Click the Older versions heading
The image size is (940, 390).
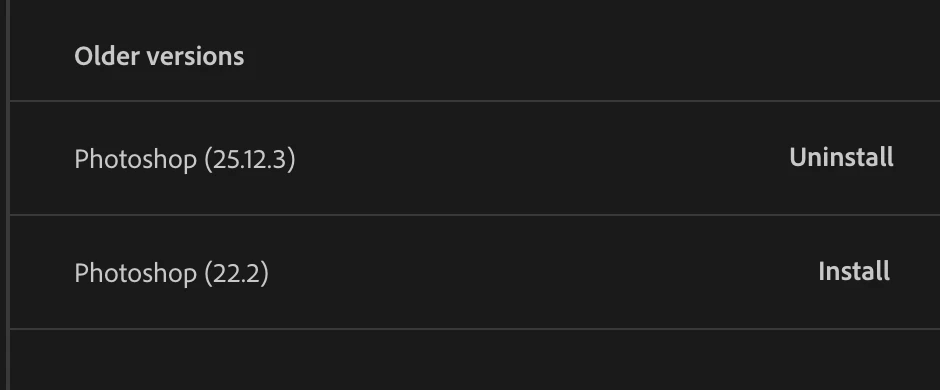(x=159, y=56)
